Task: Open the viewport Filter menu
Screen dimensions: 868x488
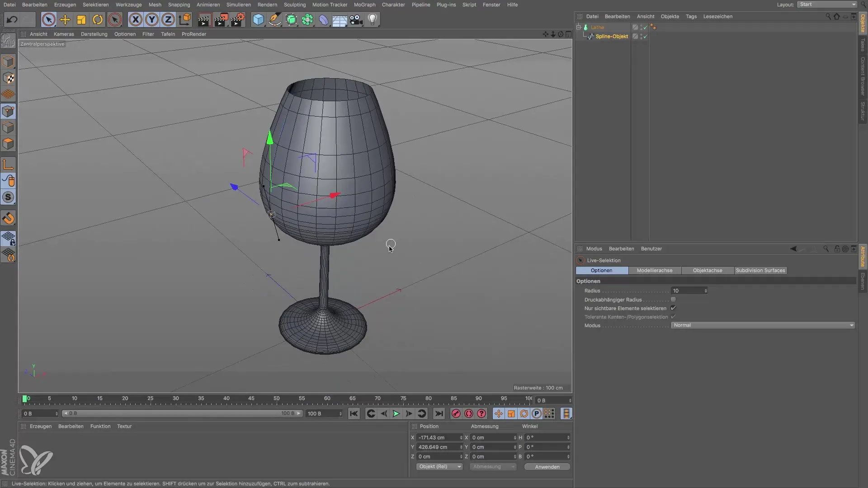Action: (148, 34)
